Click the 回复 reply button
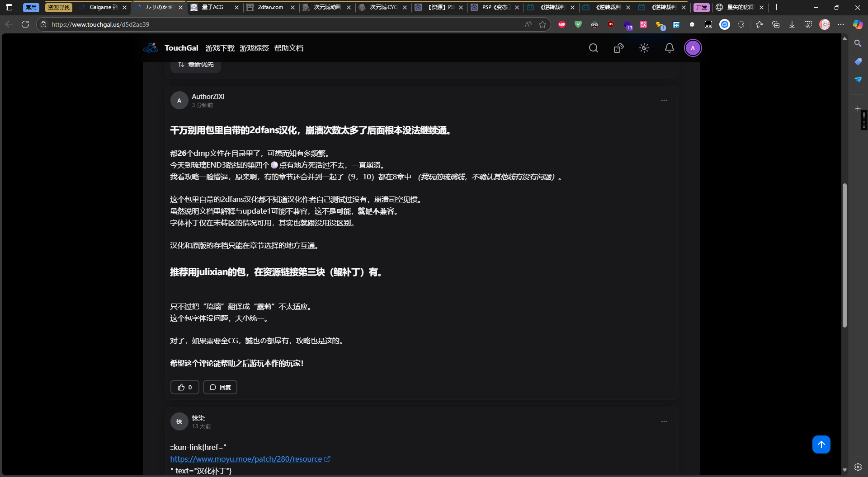 pos(220,387)
